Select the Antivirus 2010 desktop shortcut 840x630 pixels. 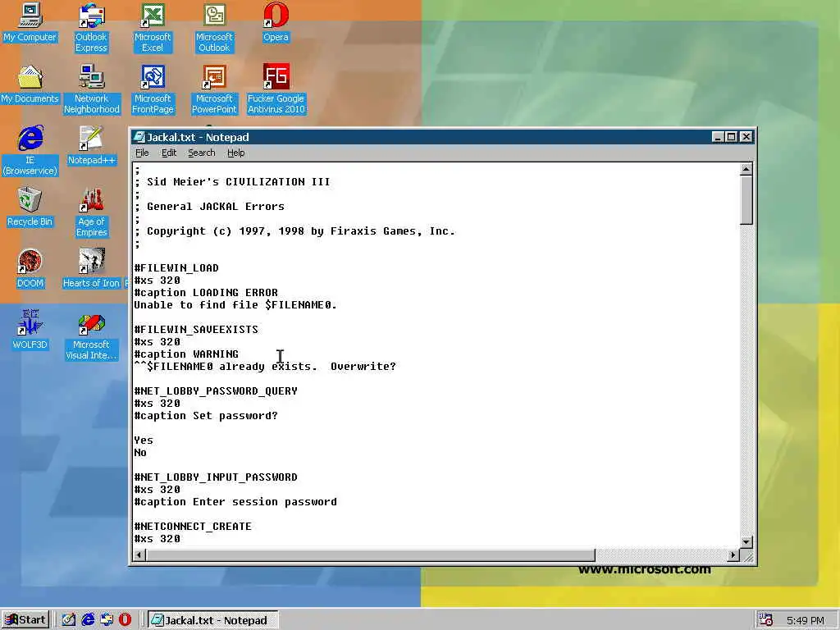[276, 89]
